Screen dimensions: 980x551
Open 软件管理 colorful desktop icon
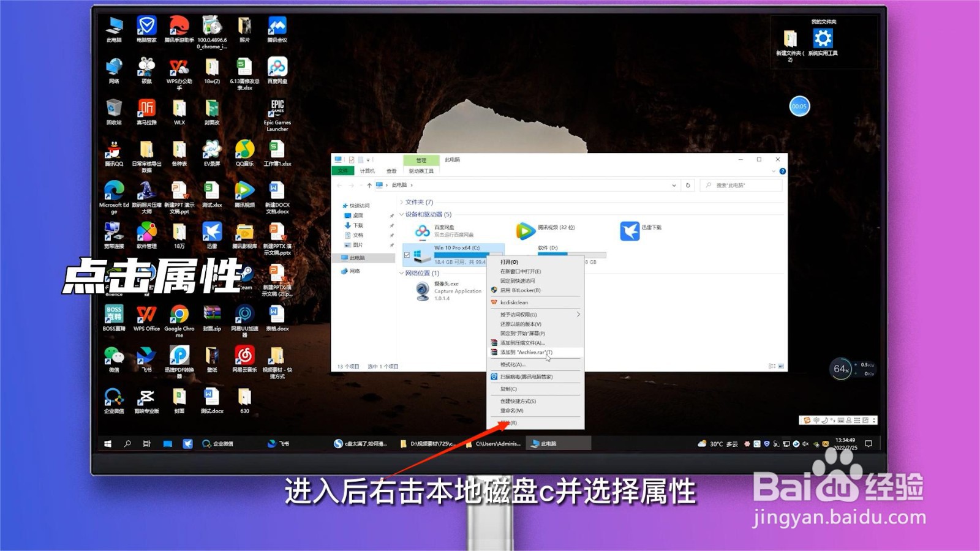pos(146,235)
